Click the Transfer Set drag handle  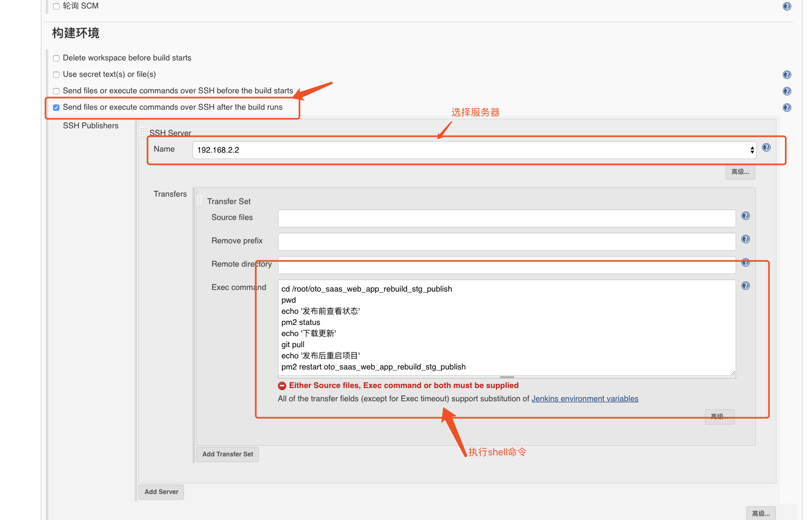tap(200, 200)
